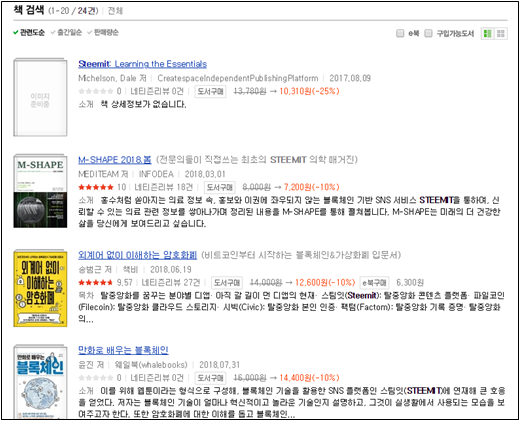
Task: Click author 송범근 저
Action: tap(95, 269)
